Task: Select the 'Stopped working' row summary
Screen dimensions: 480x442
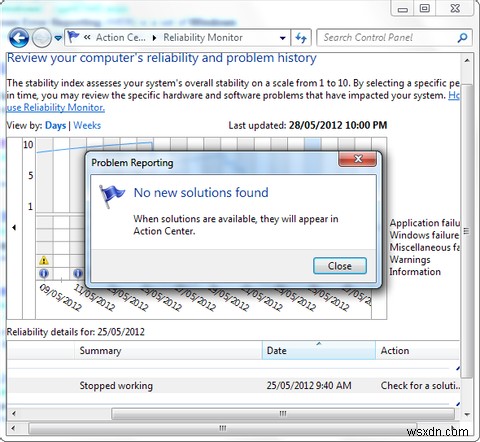Action: tap(116, 386)
